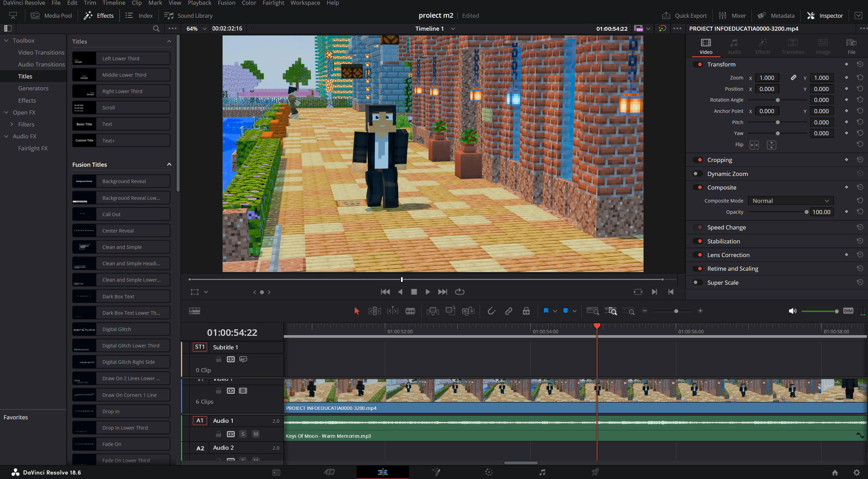Click the Overwrite Clip icon

click(450, 311)
